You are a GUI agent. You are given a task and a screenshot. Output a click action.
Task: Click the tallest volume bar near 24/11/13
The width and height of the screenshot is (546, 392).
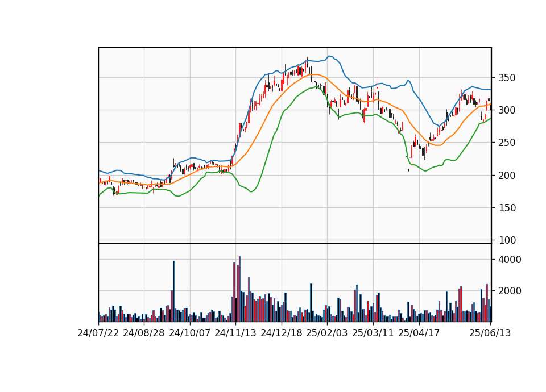click(239, 289)
